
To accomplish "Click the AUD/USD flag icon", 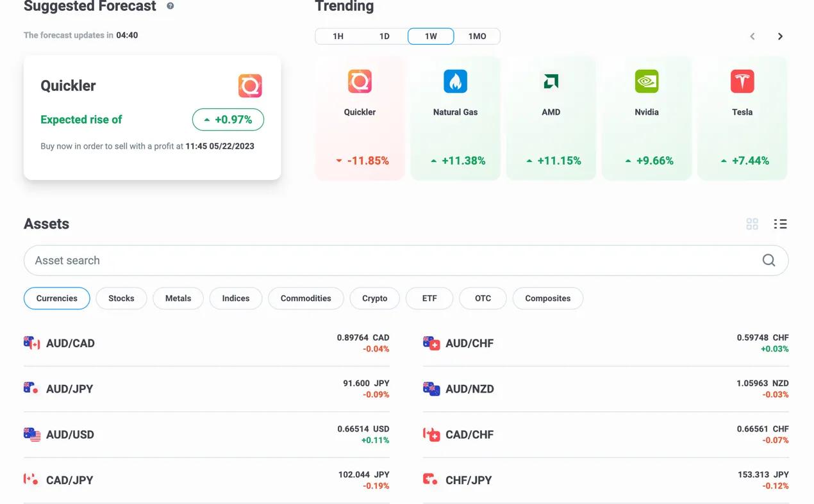I will tap(31, 434).
